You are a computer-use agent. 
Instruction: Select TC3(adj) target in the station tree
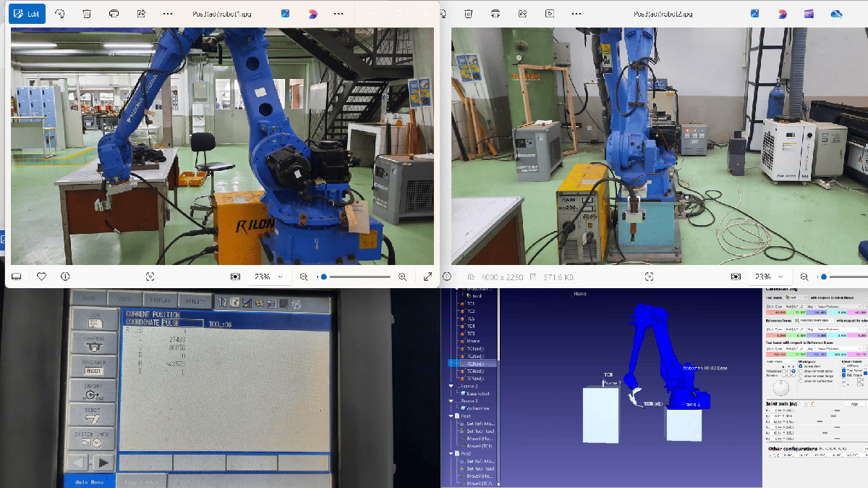(475, 363)
